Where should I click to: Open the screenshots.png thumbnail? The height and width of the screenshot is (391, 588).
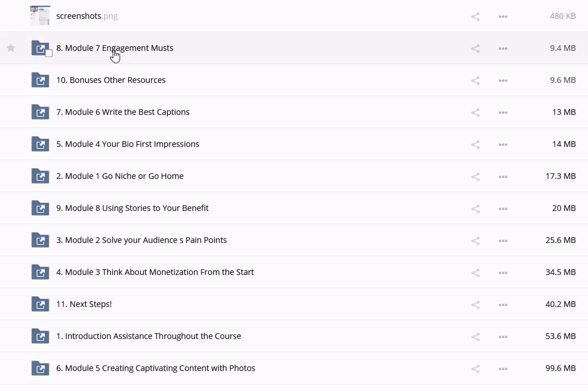pyautogui.click(x=40, y=16)
